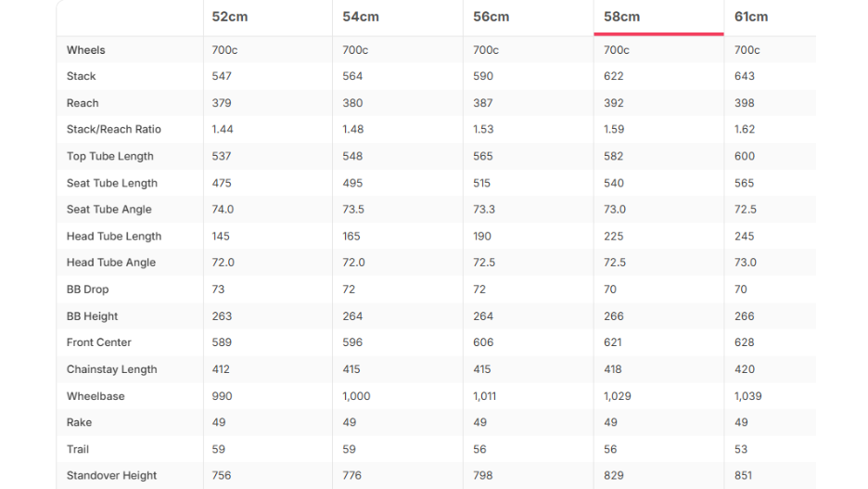This screenshot has width=868, height=489.
Task: Select the 52cm size column header
Action: pos(230,17)
